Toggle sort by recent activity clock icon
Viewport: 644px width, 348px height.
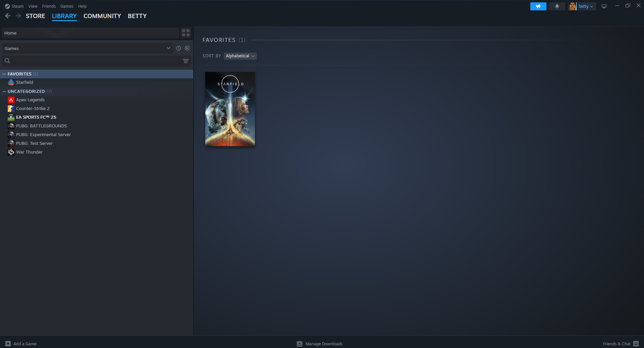click(178, 48)
